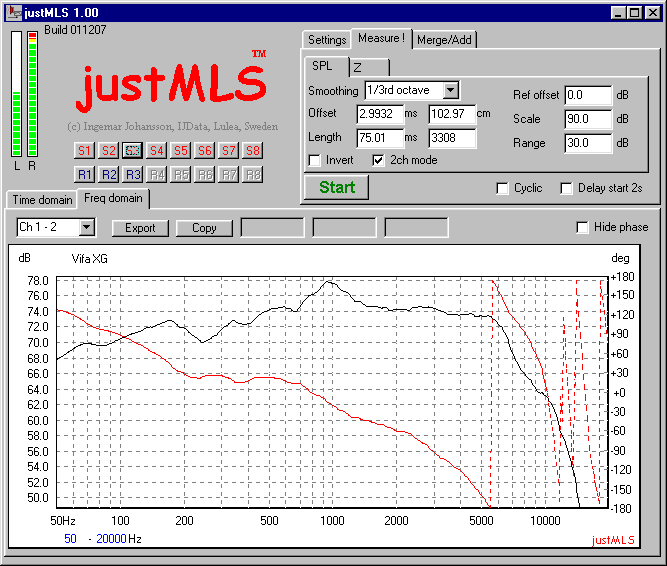
Task: Click the Range field showing 30.0
Action: click(x=588, y=143)
